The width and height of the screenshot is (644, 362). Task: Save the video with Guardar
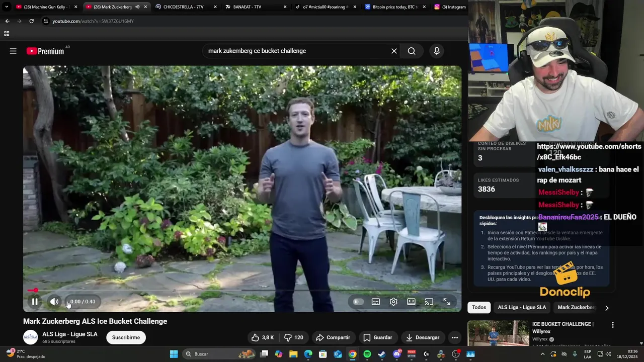378,337
